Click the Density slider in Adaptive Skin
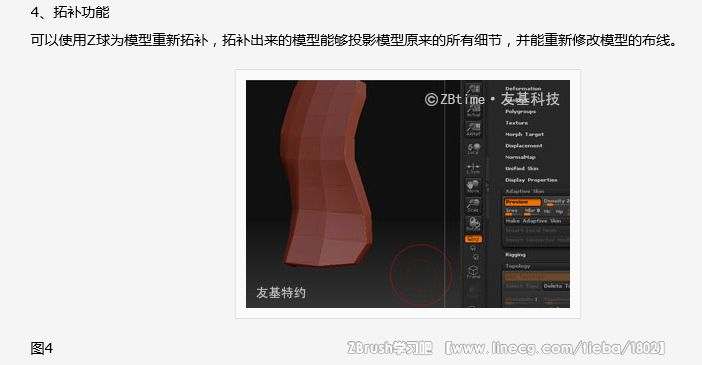This screenshot has width=702, height=365. 556,202
